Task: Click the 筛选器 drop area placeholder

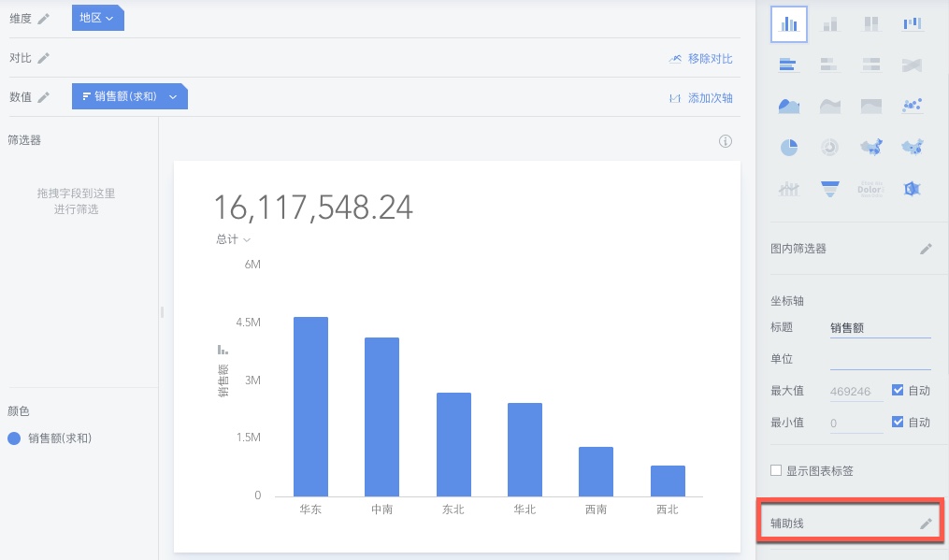Action: (x=76, y=201)
